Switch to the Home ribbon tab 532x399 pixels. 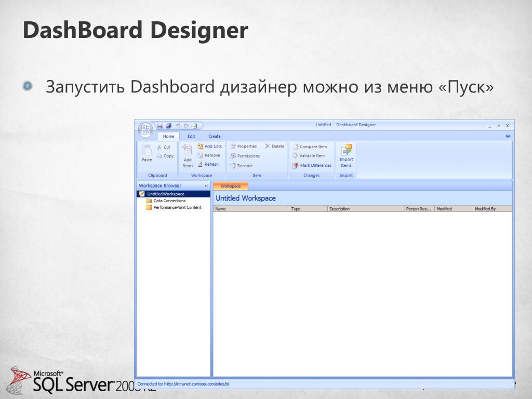pos(169,137)
